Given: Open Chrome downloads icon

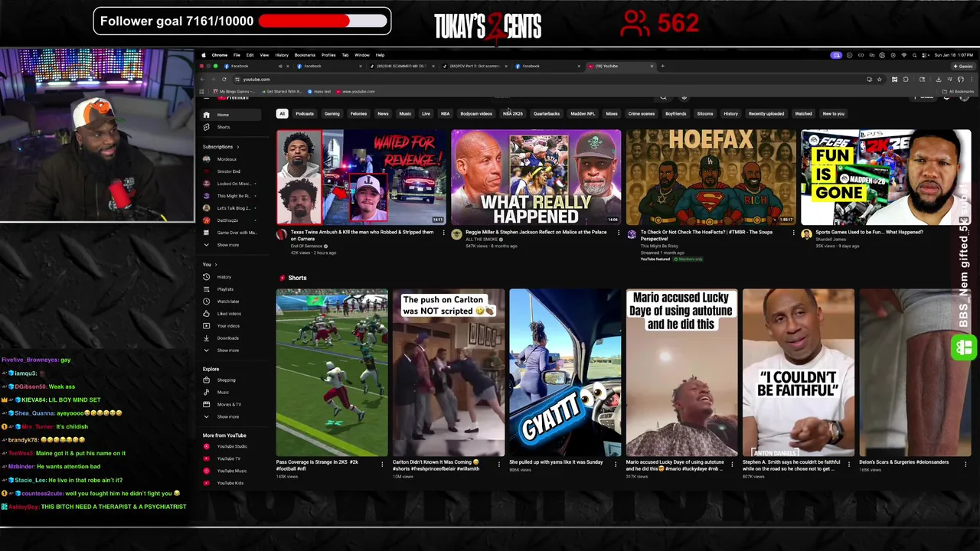Looking at the screenshot, I should [939, 80].
